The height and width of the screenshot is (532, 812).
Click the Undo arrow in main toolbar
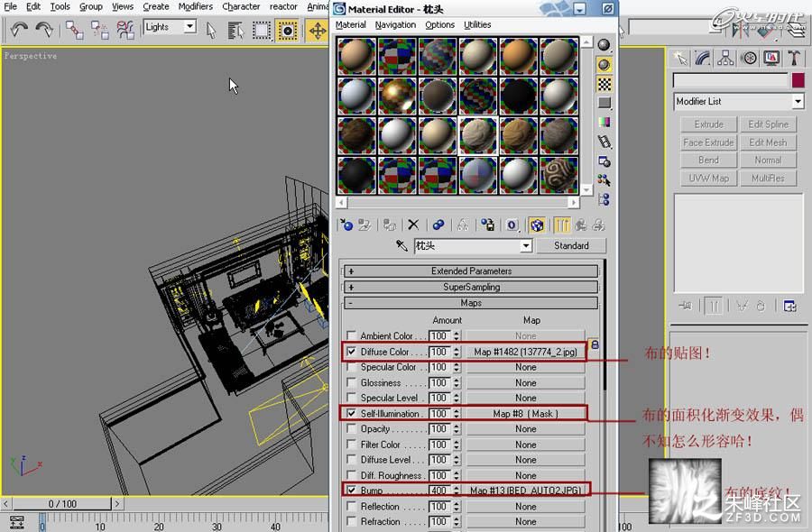(x=19, y=30)
